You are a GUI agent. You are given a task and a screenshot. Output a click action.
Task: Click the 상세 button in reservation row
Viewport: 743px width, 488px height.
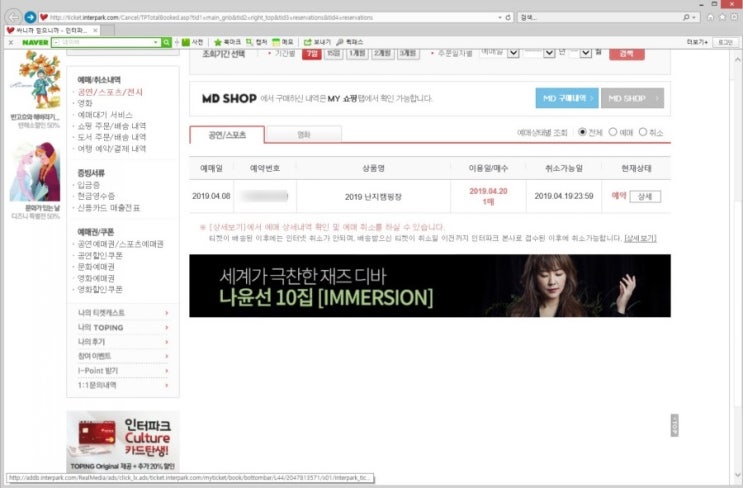coord(645,197)
